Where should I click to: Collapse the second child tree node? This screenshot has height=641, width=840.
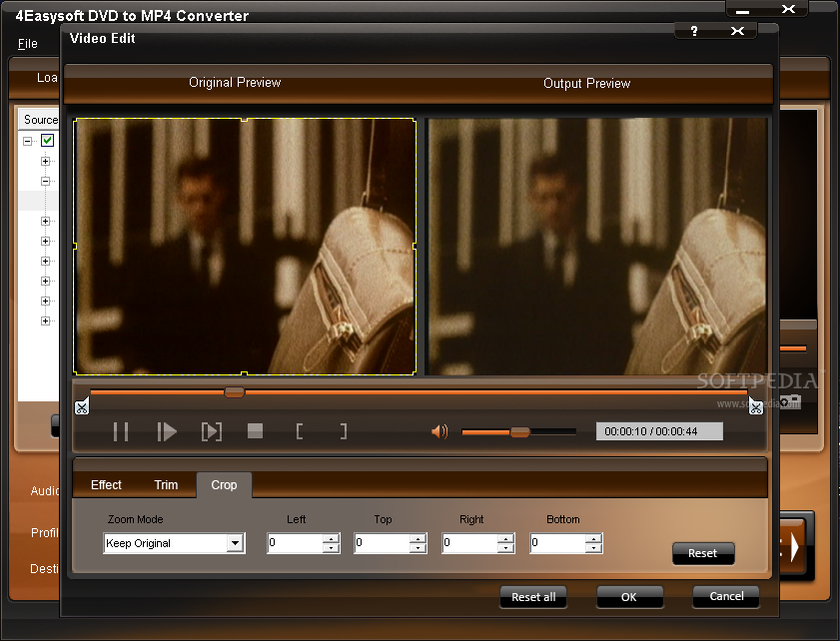tap(46, 181)
